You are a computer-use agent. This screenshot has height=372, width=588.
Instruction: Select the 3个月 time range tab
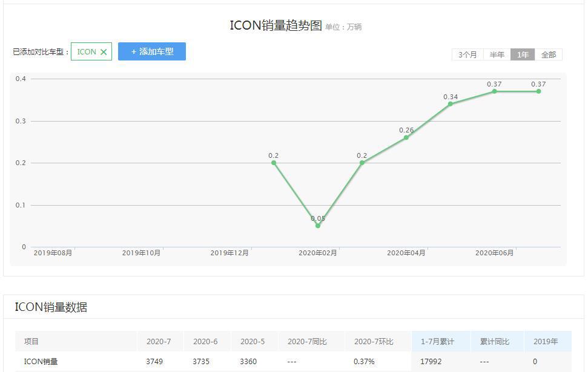tap(467, 54)
